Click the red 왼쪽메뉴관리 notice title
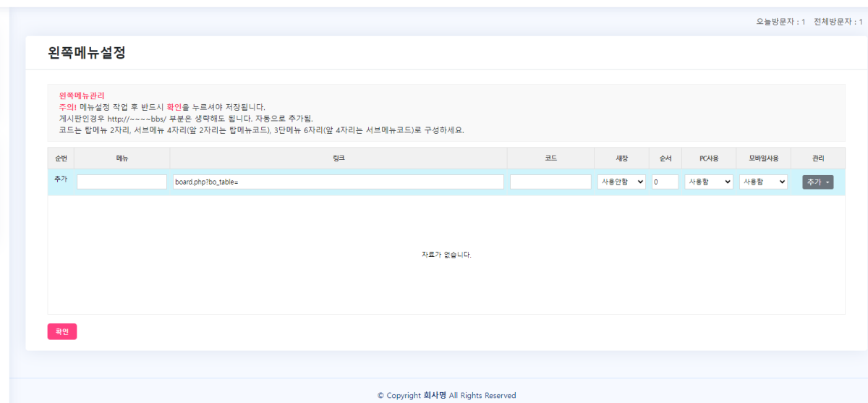The width and height of the screenshot is (868, 403). click(x=82, y=96)
